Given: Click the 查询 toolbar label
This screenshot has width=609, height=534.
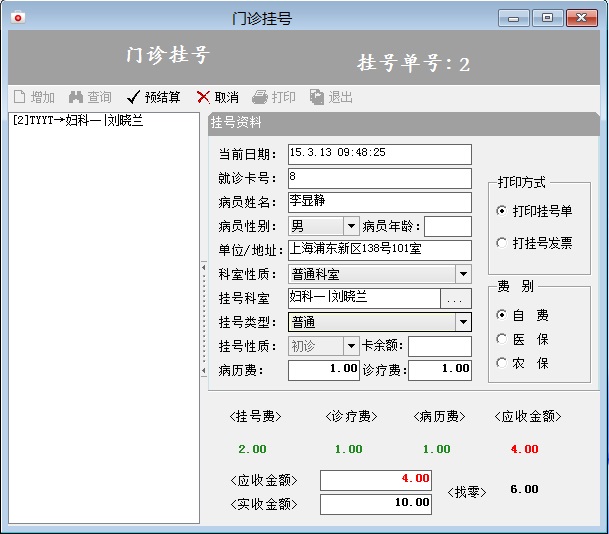Looking at the screenshot, I should [99, 97].
